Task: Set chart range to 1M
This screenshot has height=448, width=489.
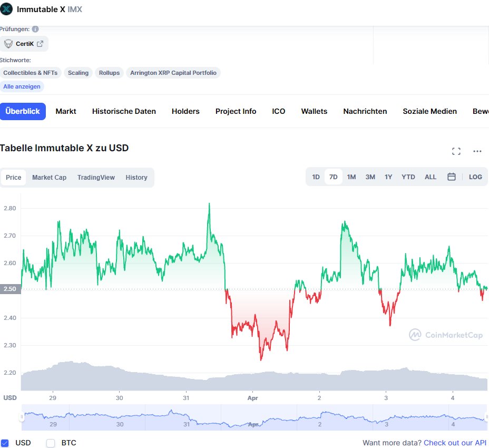Action: [x=351, y=177]
